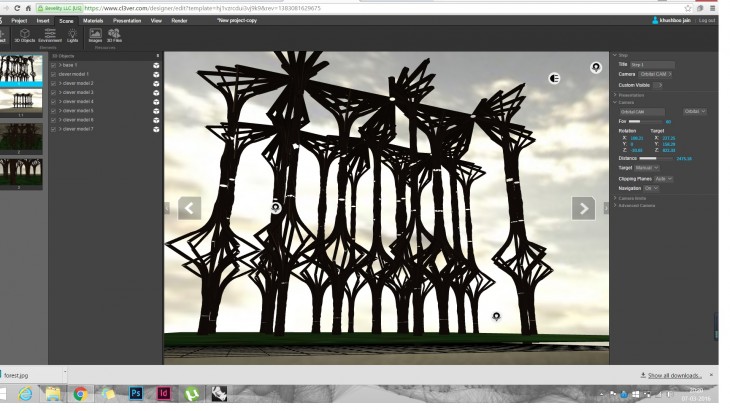Open the Images resources icon
The width and height of the screenshot is (730, 411).
96,35
